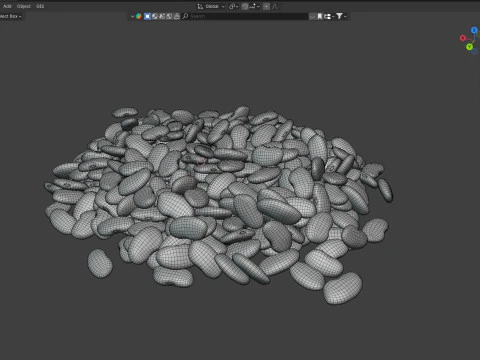Open the funnel filter dropdown
This screenshot has height=360, width=480.
click(x=341, y=16)
